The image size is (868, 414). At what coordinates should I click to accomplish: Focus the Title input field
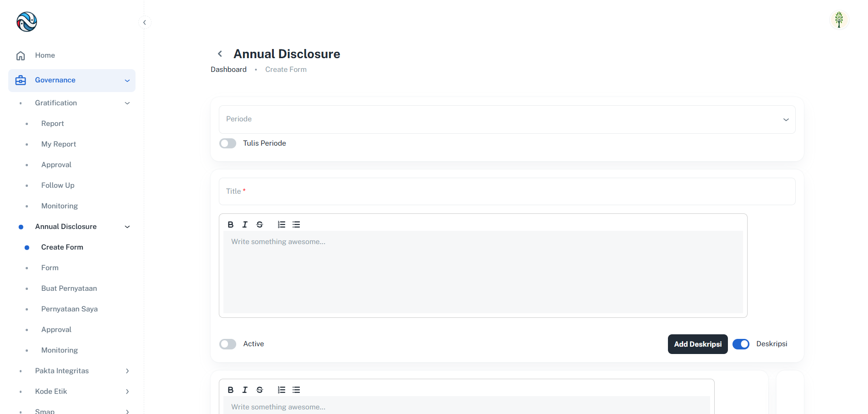click(507, 191)
